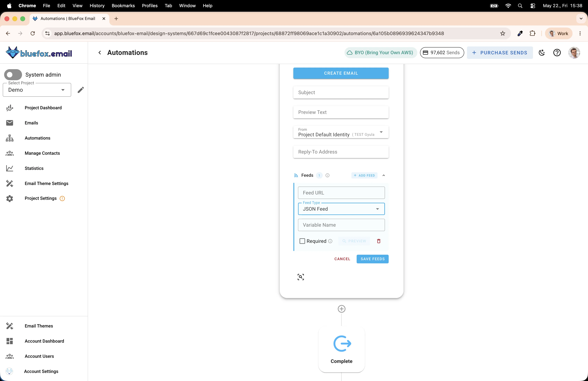The width and height of the screenshot is (588, 381).
Task: Open macOS Spotlight search icon
Action: tap(520, 6)
